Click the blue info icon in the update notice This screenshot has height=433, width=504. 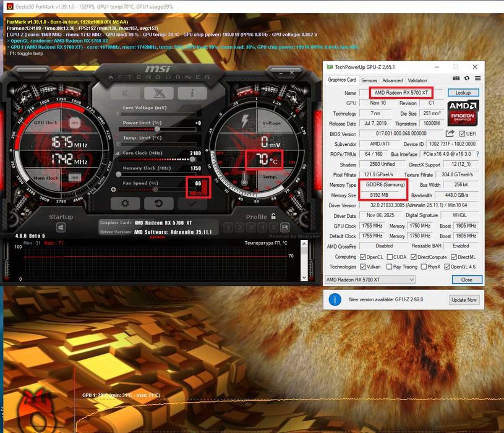[x=335, y=299]
